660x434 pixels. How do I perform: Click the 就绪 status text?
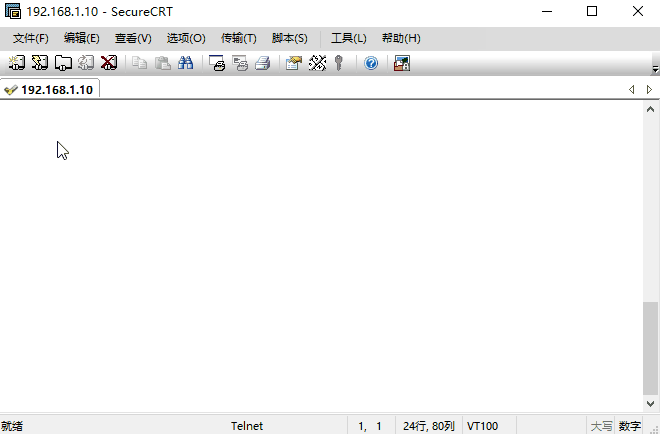click(x=12, y=426)
